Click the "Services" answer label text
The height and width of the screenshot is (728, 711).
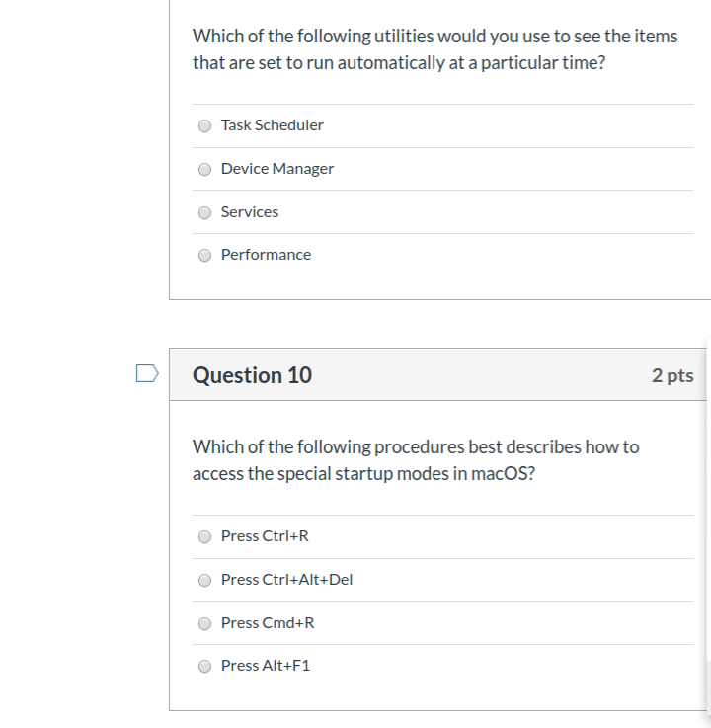tap(250, 212)
